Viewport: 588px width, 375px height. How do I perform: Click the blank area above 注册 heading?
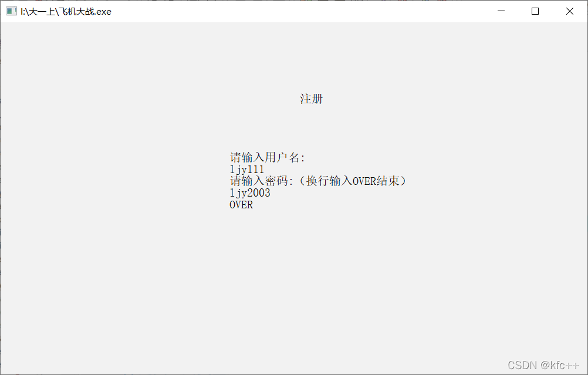(x=294, y=56)
